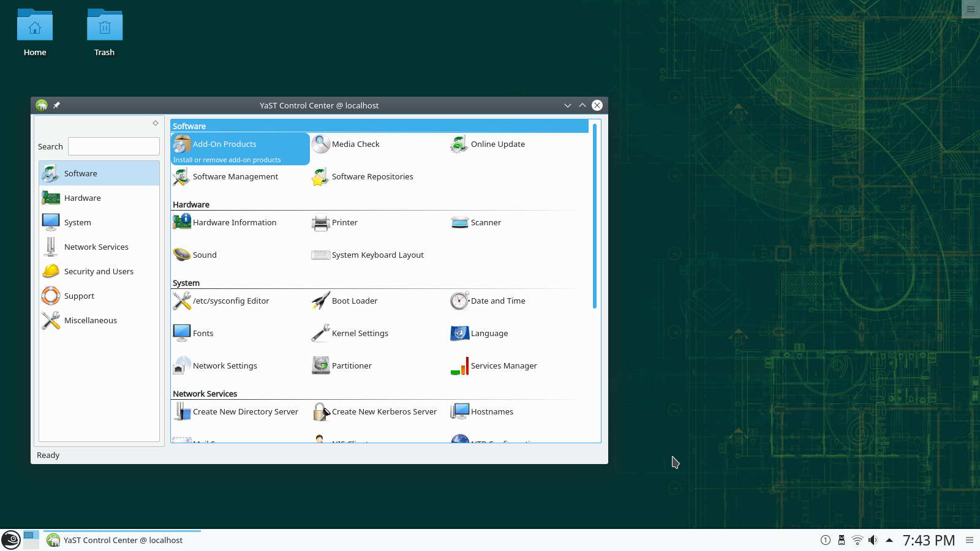This screenshot has width=980, height=551.
Task: Open the Kernel Settings module
Action: [x=350, y=334]
